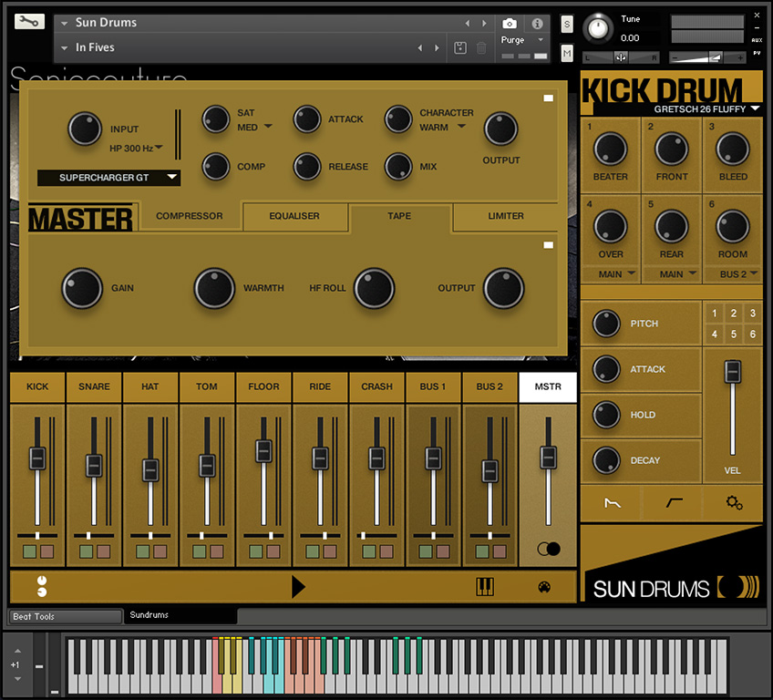Select previous preset arrow beside In Fives
773x700 pixels.
(420, 47)
